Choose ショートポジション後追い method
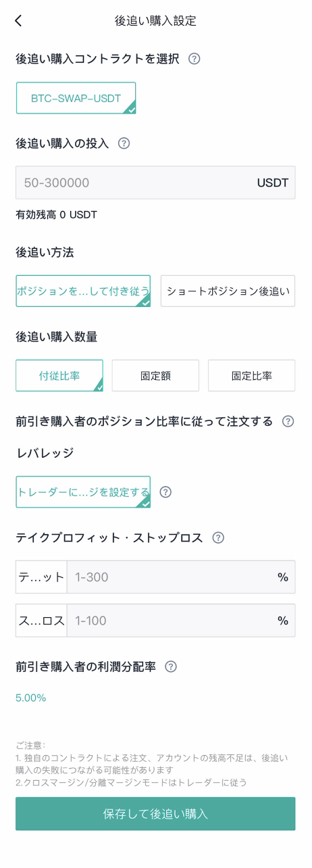The height and width of the screenshot is (868, 312). (x=228, y=291)
